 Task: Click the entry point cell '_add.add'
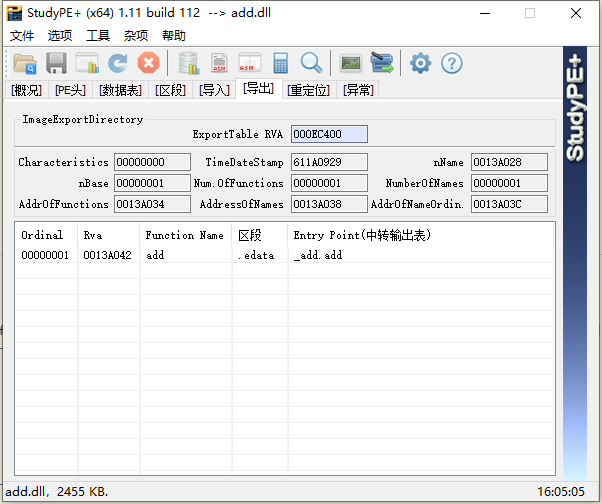(x=318, y=255)
